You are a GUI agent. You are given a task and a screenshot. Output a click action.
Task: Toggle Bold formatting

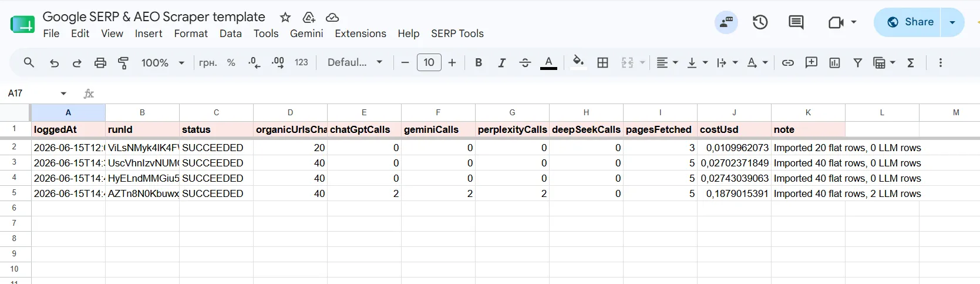coord(479,62)
